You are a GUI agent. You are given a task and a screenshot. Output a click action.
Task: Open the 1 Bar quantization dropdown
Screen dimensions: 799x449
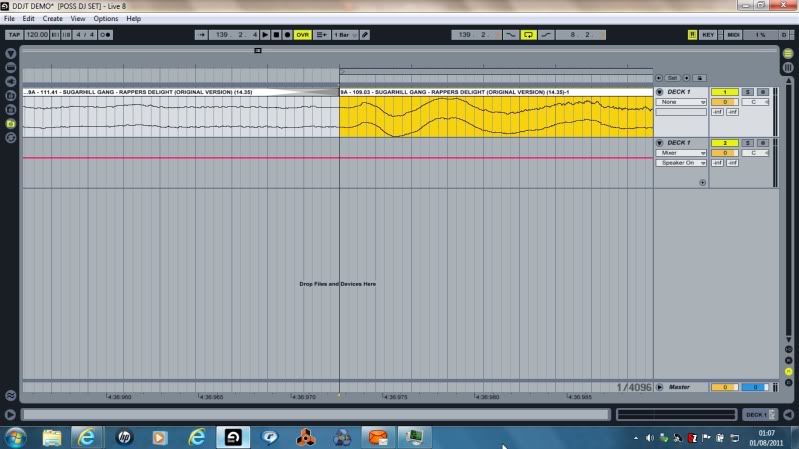pos(343,34)
